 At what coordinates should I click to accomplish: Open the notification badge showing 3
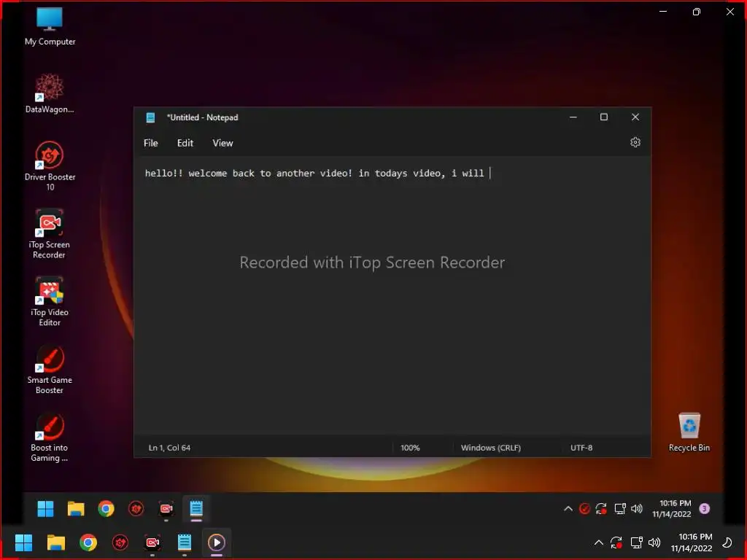pyautogui.click(x=705, y=508)
